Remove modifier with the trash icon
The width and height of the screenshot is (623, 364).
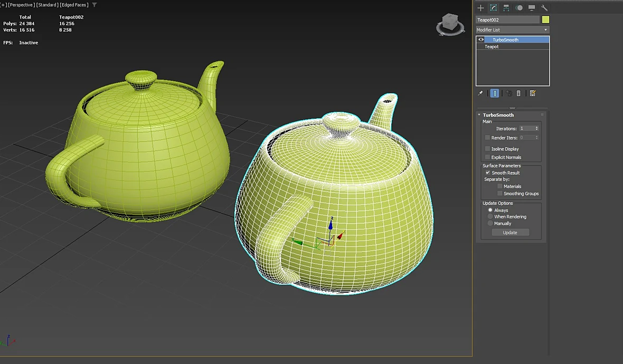tap(518, 93)
